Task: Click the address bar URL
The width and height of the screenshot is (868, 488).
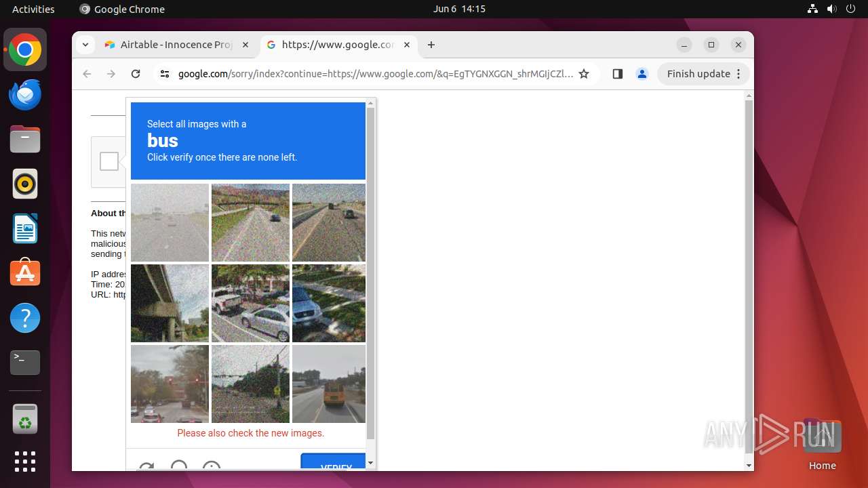Action: pyautogui.click(x=376, y=74)
